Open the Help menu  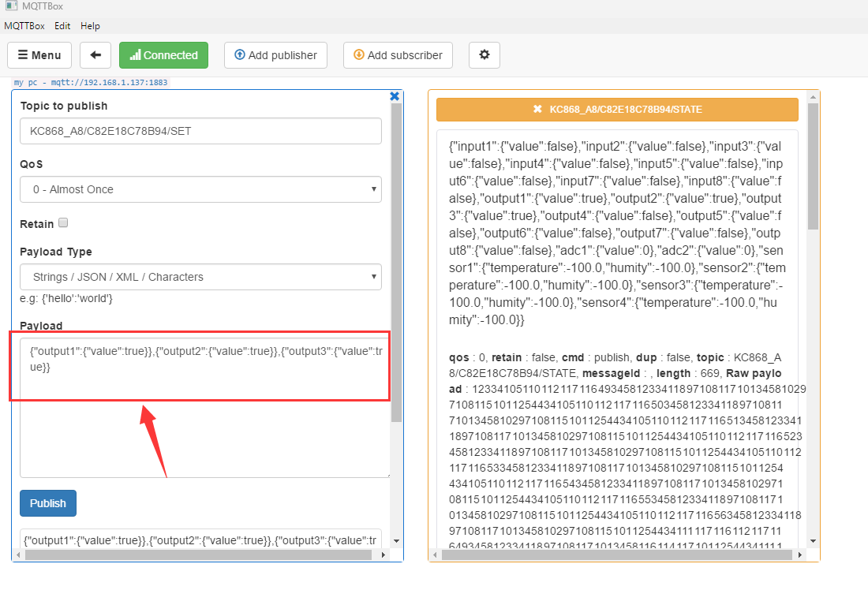90,26
